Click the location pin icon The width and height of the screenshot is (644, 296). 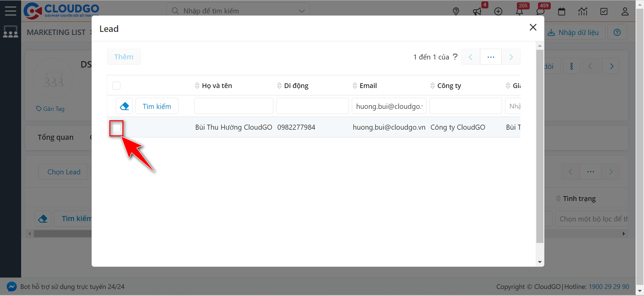coord(456,11)
